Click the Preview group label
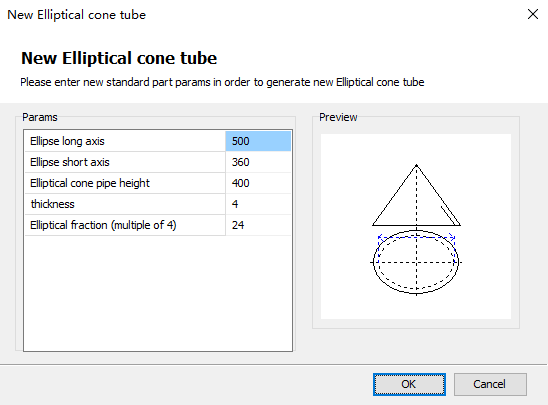The image size is (548, 405). (x=338, y=117)
